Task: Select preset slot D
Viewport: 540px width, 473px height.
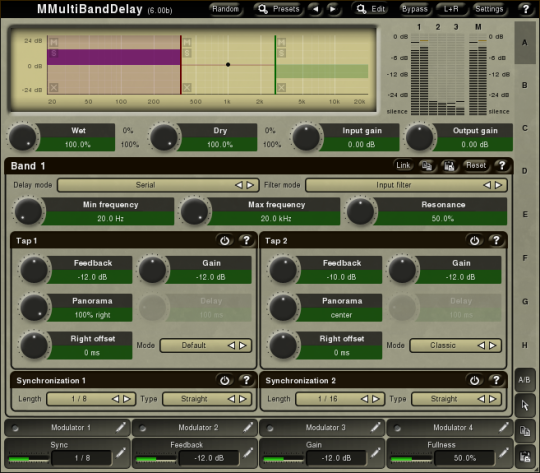Action: (525, 171)
